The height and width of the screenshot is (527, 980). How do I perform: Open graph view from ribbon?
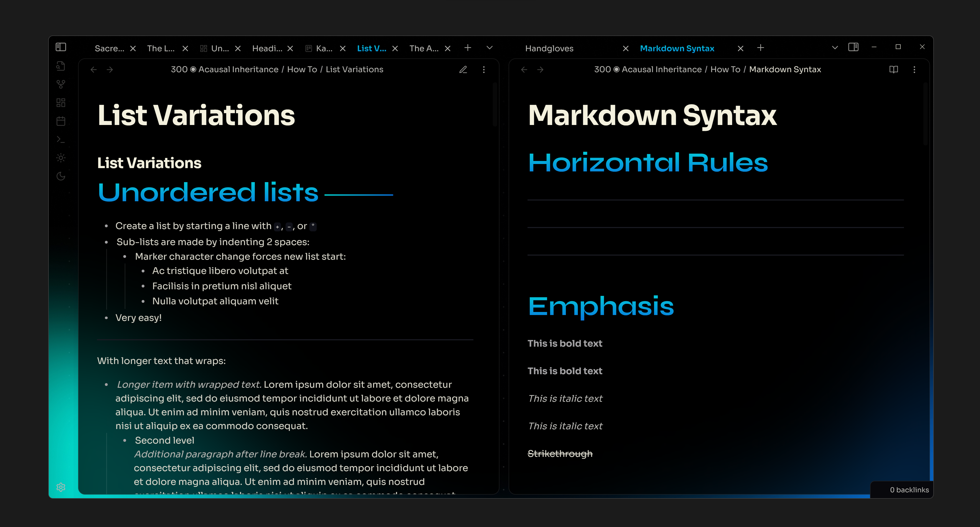[61, 84]
